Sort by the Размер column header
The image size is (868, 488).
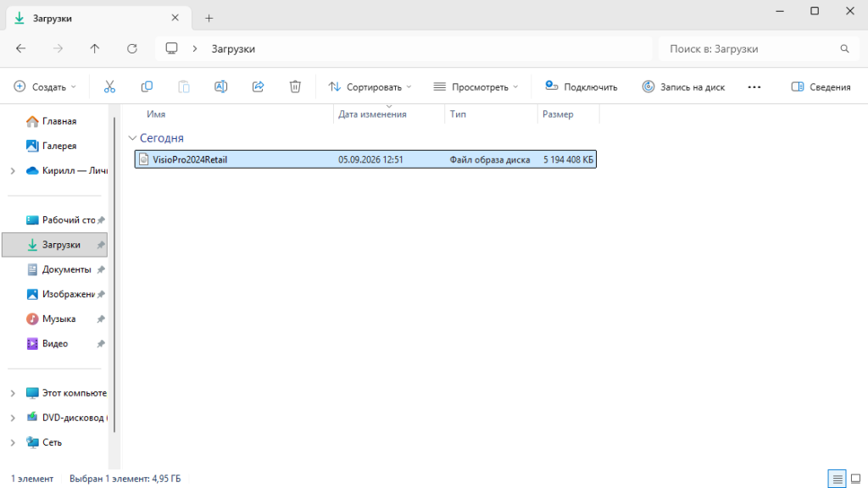point(558,114)
